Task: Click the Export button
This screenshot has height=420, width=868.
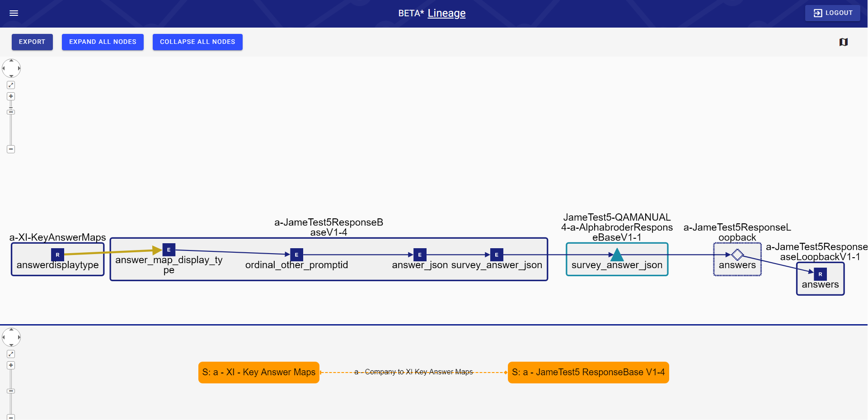Action: pos(32,42)
